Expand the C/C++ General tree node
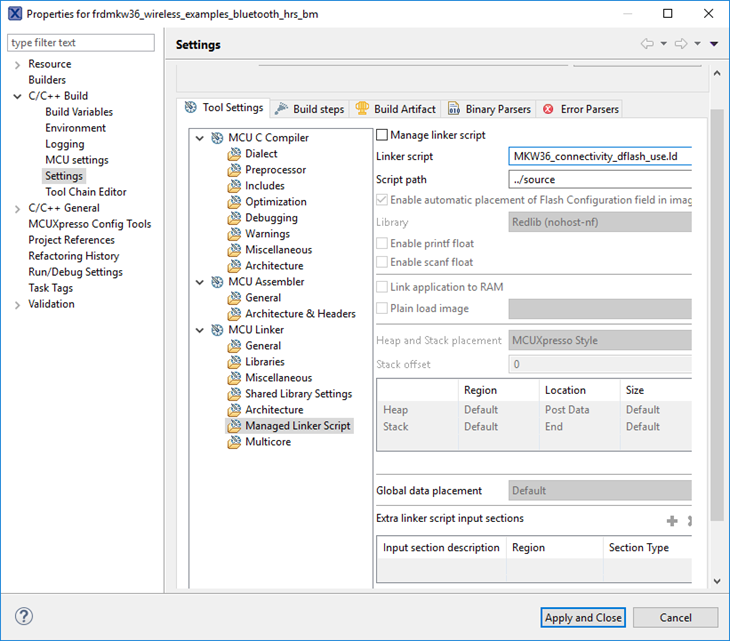 click(17, 208)
